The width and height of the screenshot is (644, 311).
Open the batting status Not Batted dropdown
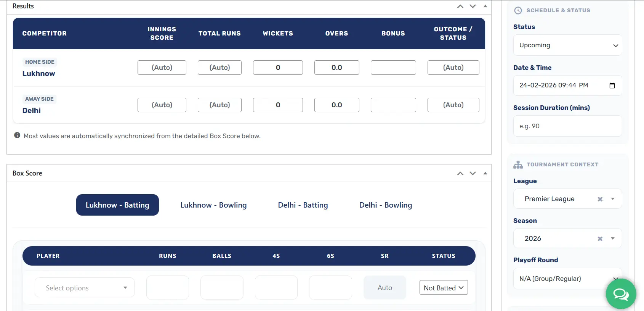[443, 288]
